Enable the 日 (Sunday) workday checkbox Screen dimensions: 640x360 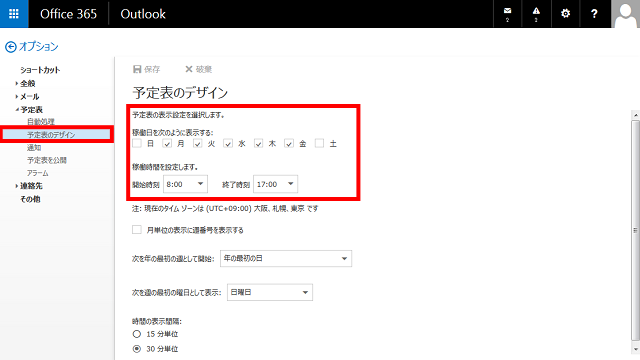tap(137, 143)
